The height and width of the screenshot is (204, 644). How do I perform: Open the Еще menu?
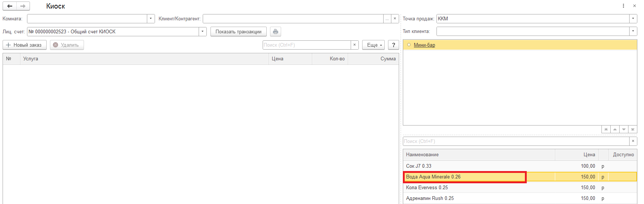point(374,45)
